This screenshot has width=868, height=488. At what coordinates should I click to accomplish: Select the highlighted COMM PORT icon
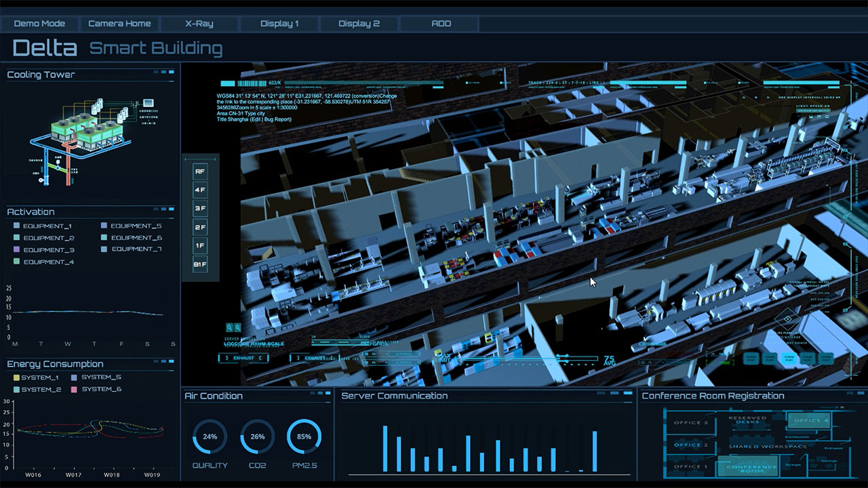(789, 359)
